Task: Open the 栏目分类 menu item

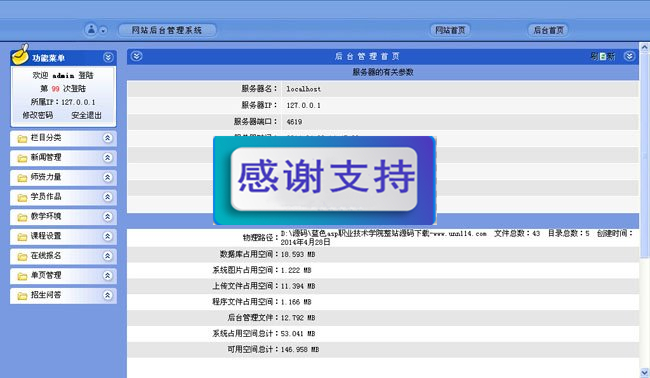Action: (x=46, y=138)
